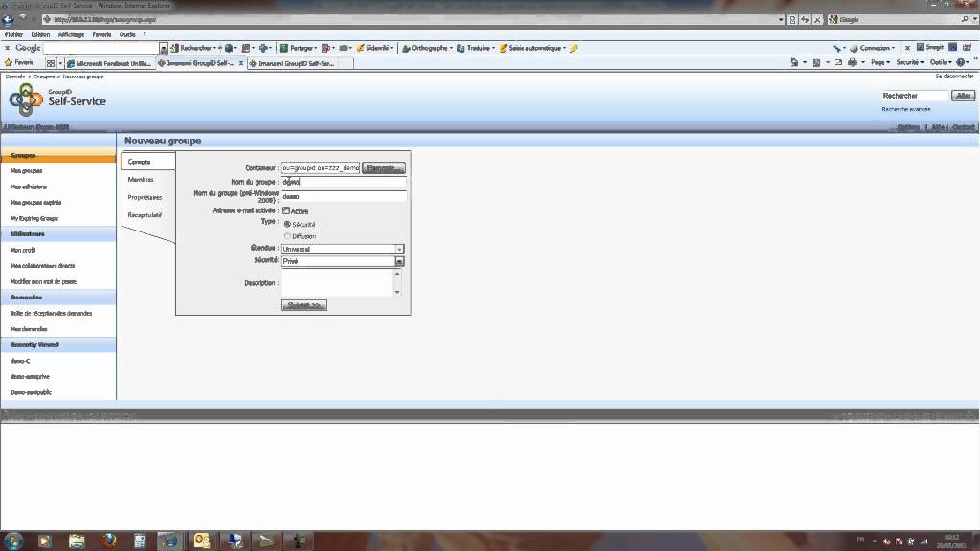This screenshot has width=980, height=551.
Task: Open the Sécurité command bar dropdown
Action: (x=910, y=62)
